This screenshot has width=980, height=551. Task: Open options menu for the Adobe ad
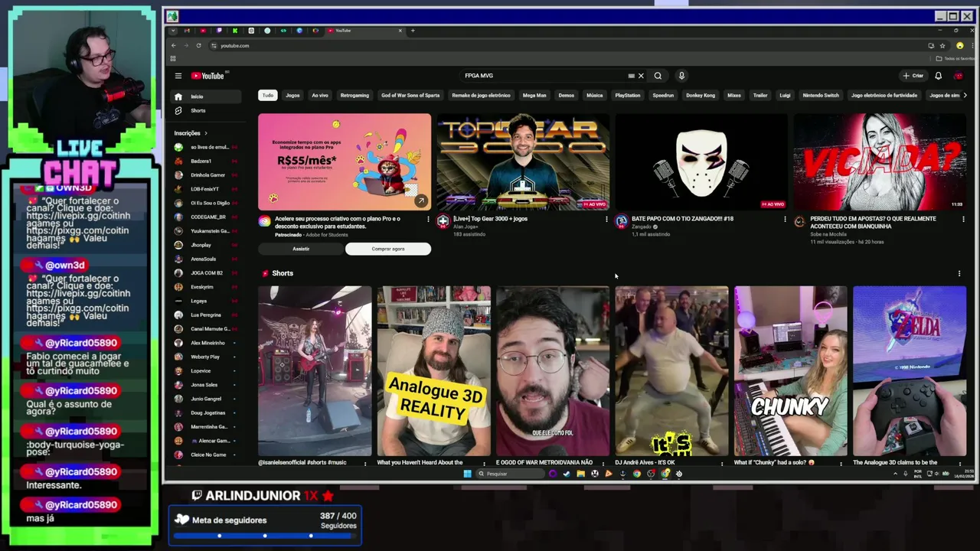coord(428,219)
